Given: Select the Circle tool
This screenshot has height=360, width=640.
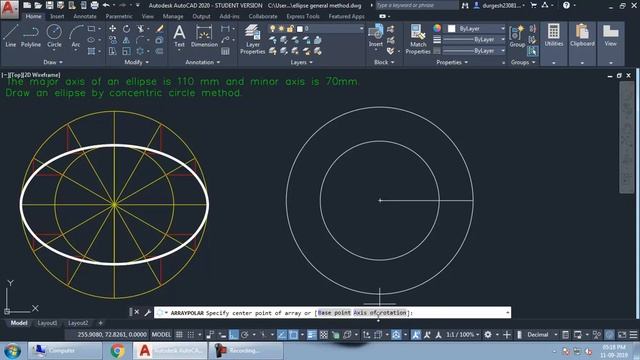Looking at the screenshot, I should (54, 36).
